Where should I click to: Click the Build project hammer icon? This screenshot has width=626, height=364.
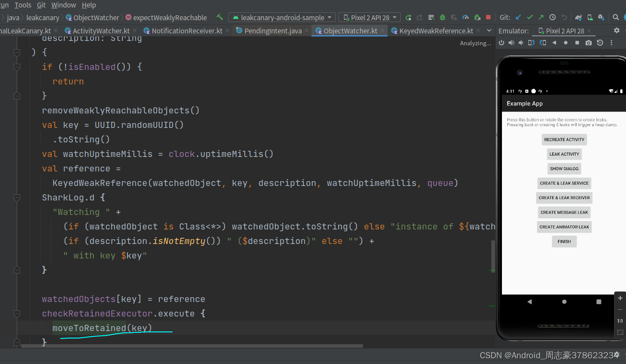pyautogui.click(x=220, y=18)
